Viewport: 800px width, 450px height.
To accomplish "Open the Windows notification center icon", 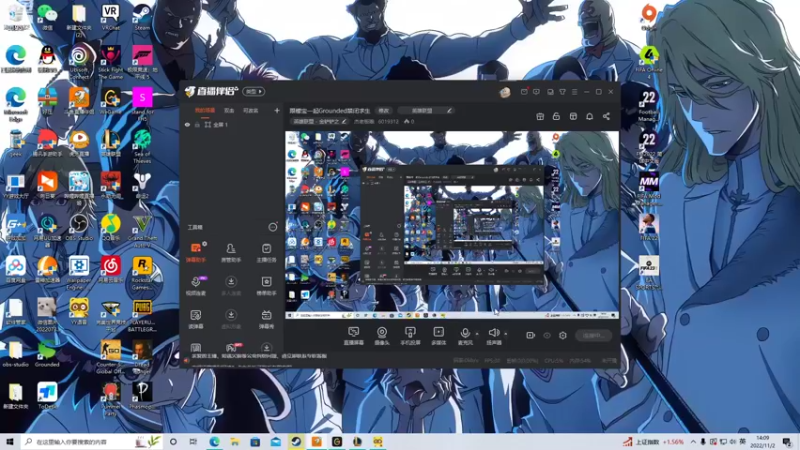I will coord(787,442).
